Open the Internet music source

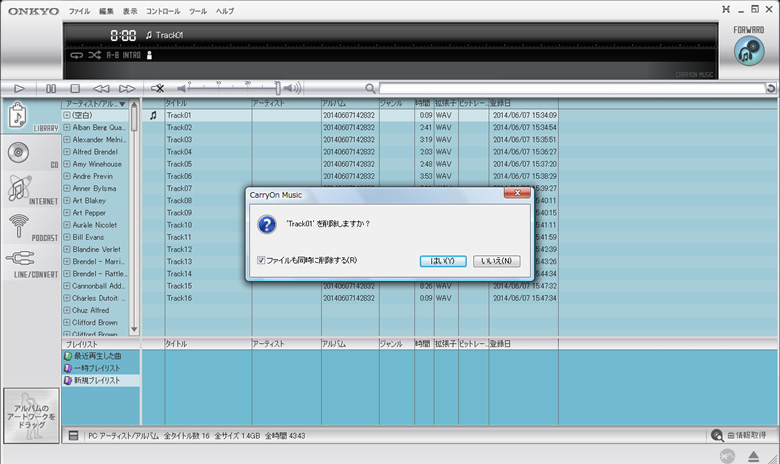[18, 189]
